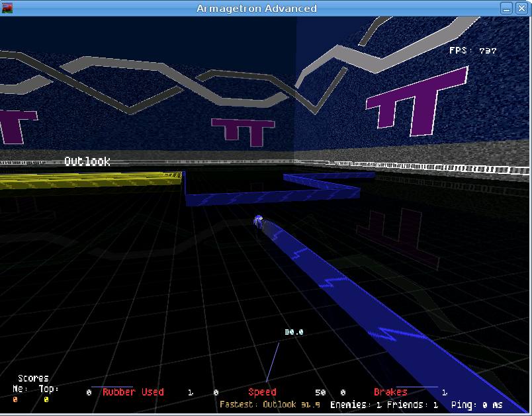
Task: Minimize the Armagetron Advanced window
Action: (507, 8)
